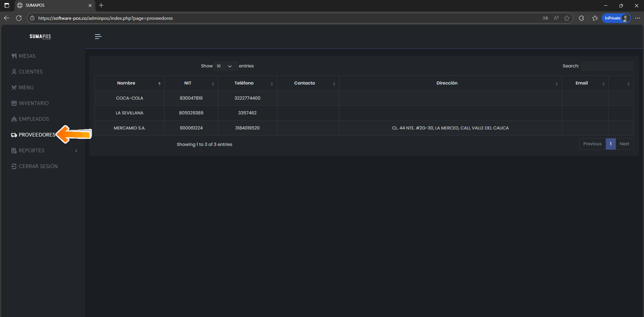644x317 pixels.
Task: Open browser extensions icon
Action: pos(581,18)
